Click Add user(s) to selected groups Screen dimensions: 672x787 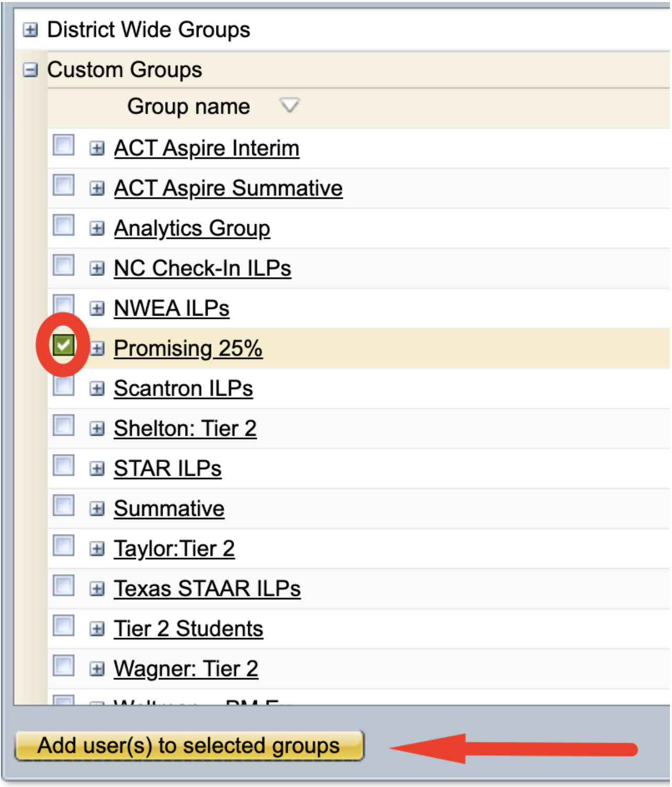(189, 746)
